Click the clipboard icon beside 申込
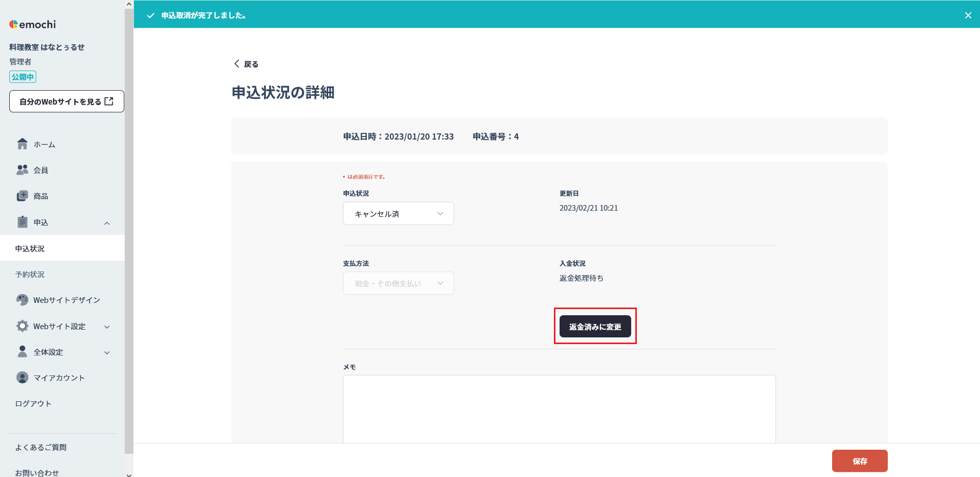 (x=22, y=222)
